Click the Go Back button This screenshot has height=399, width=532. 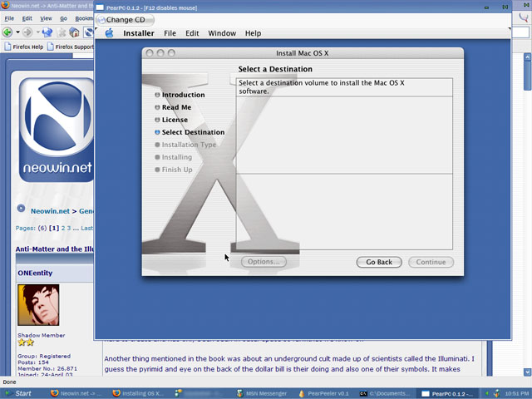tap(379, 262)
